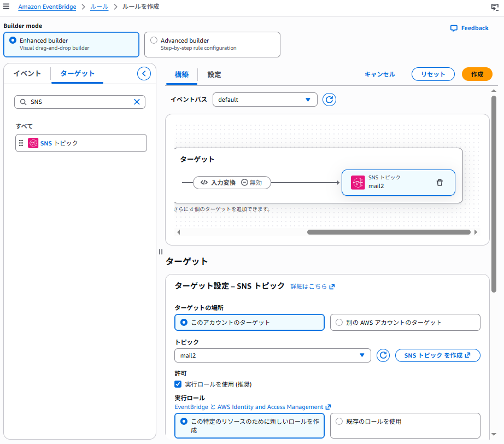Click the orange 作成 button
Screen dimensions: 504x444
click(x=477, y=74)
